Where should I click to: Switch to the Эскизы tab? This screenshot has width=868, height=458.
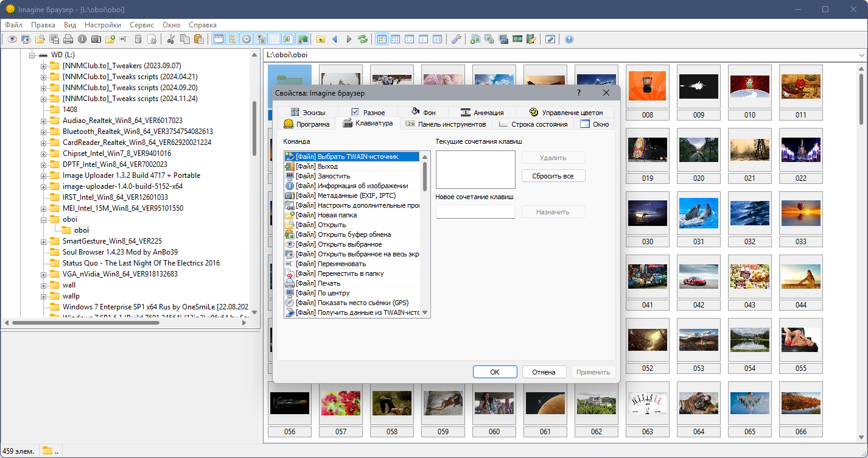click(x=307, y=112)
